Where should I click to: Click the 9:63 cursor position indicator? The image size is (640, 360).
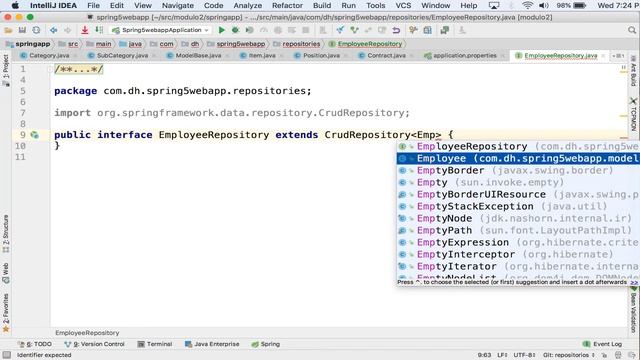484,355
